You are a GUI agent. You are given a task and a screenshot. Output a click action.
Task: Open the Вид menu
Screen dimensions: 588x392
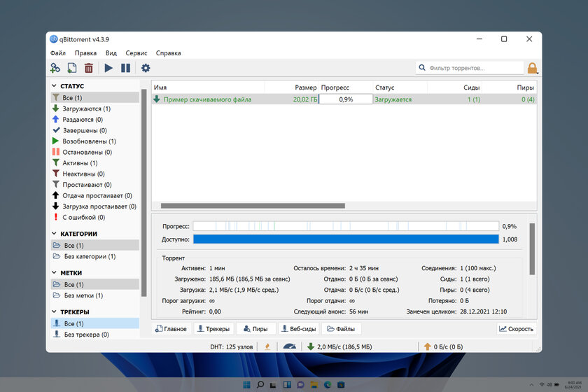pyautogui.click(x=111, y=53)
